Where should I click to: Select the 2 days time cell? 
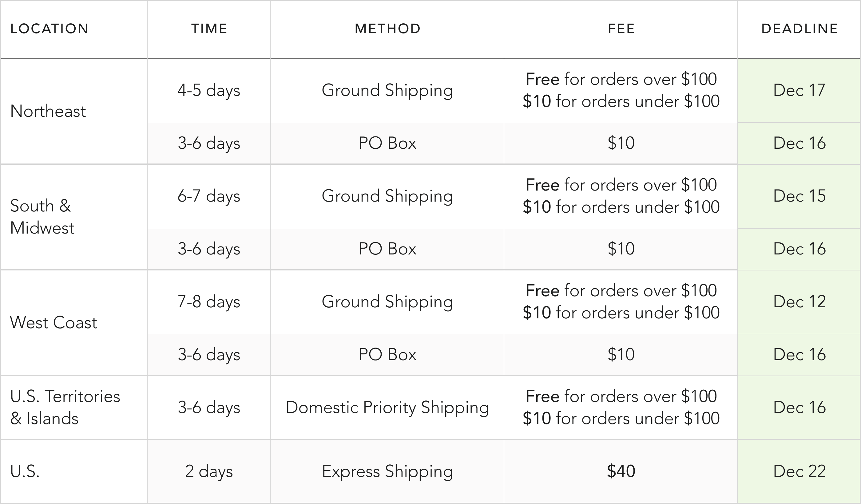(209, 471)
